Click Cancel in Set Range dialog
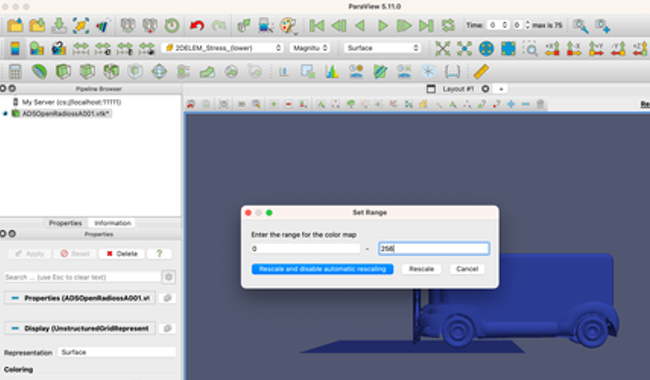The image size is (650, 380). [x=467, y=269]
